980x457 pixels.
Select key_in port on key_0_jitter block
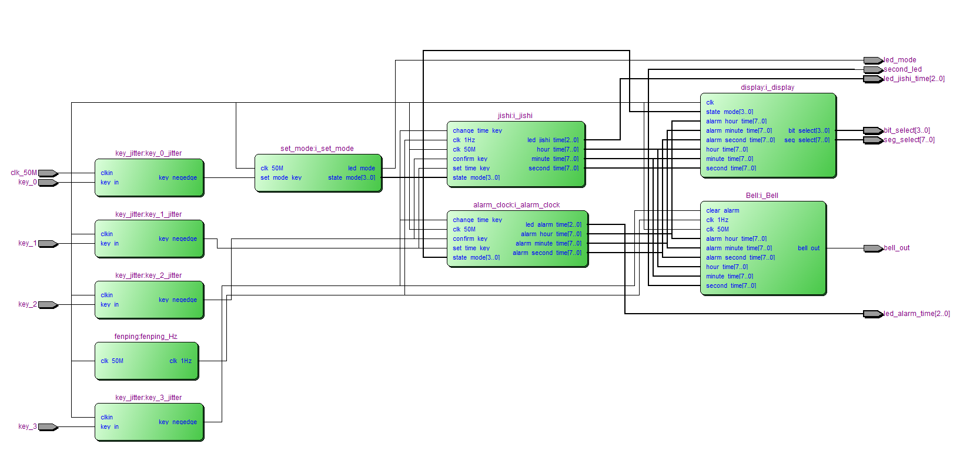coord(110,183)
